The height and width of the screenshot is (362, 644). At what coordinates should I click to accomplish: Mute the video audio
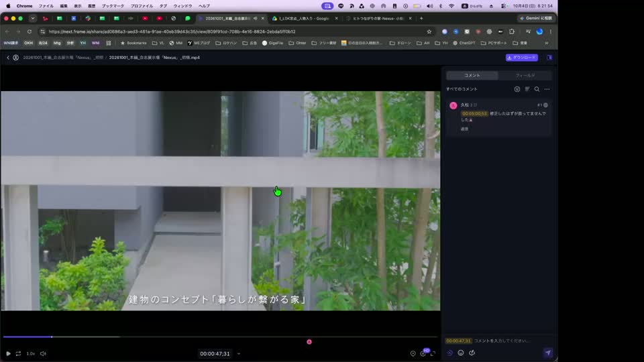43,353
